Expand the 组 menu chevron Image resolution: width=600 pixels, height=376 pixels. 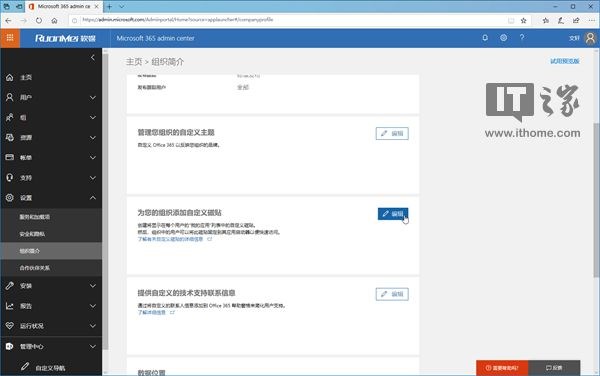pos(93,117)
